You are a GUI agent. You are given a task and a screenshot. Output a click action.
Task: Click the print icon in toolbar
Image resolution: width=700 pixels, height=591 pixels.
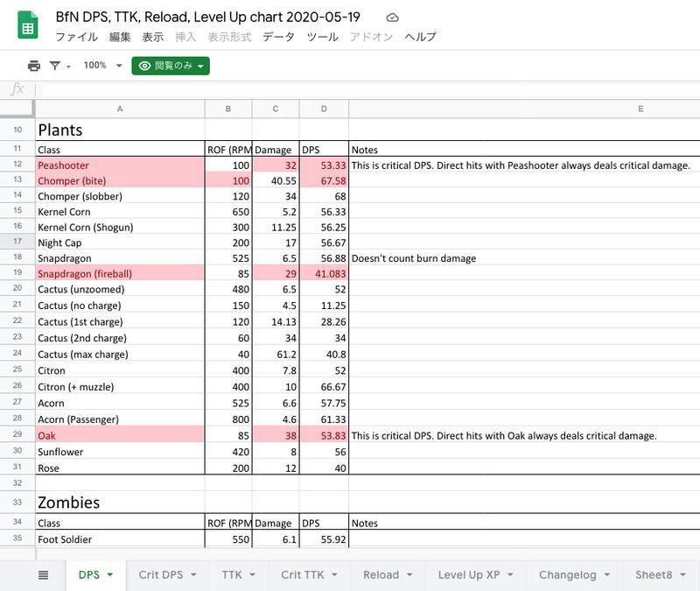pos(34,66)
